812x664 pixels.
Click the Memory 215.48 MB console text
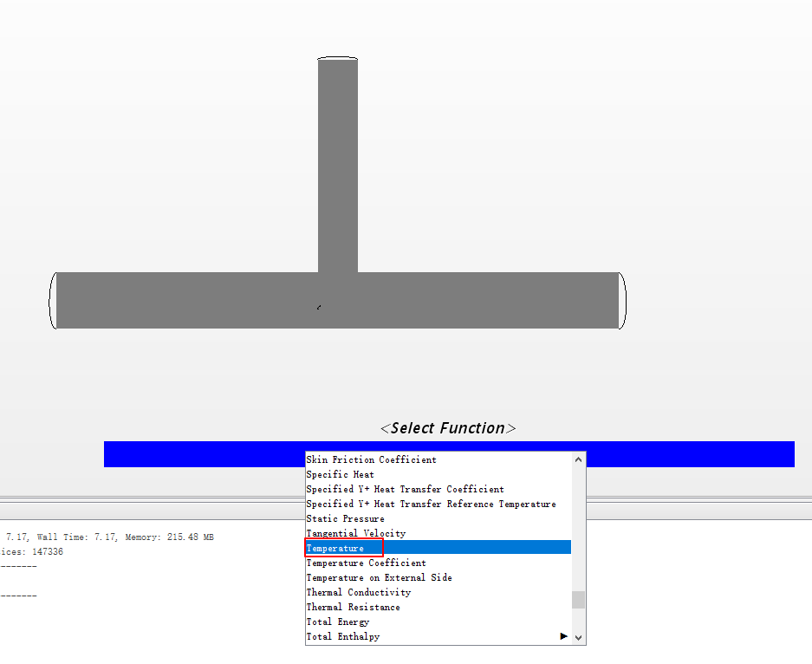169,537
